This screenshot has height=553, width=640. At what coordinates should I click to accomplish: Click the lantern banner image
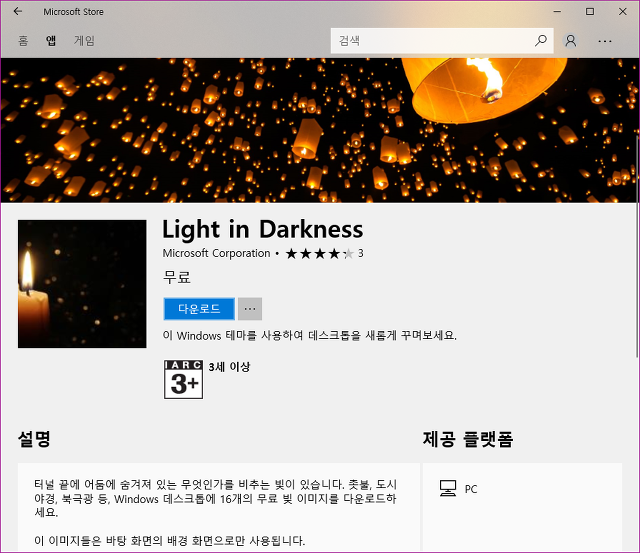pos(318,130)
